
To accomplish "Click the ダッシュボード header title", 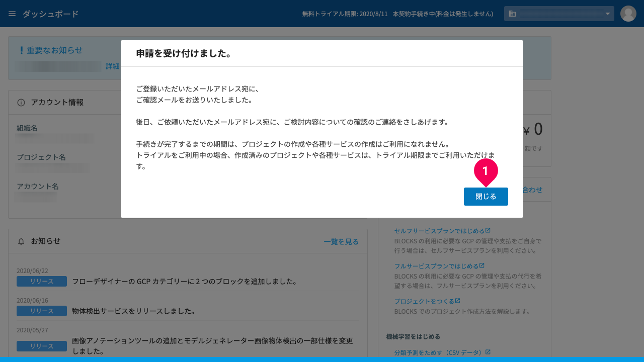I will click(51, 14).
